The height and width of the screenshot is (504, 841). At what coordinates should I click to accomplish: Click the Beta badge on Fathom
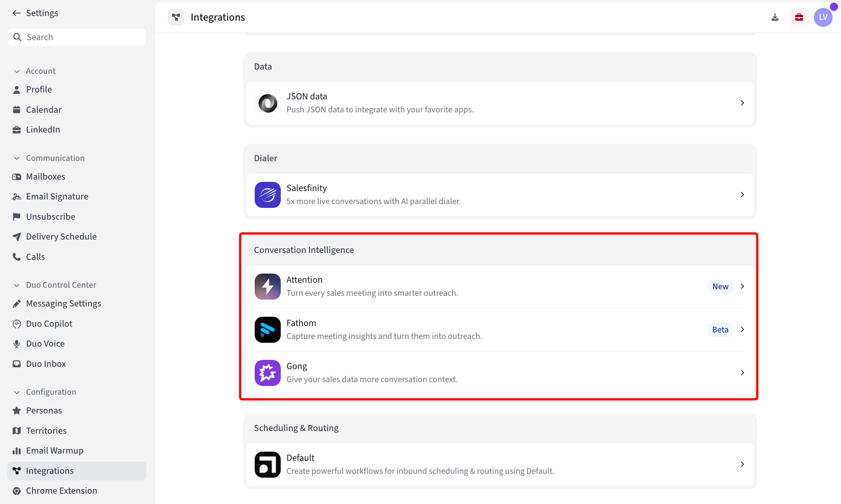tap(720, 329)
